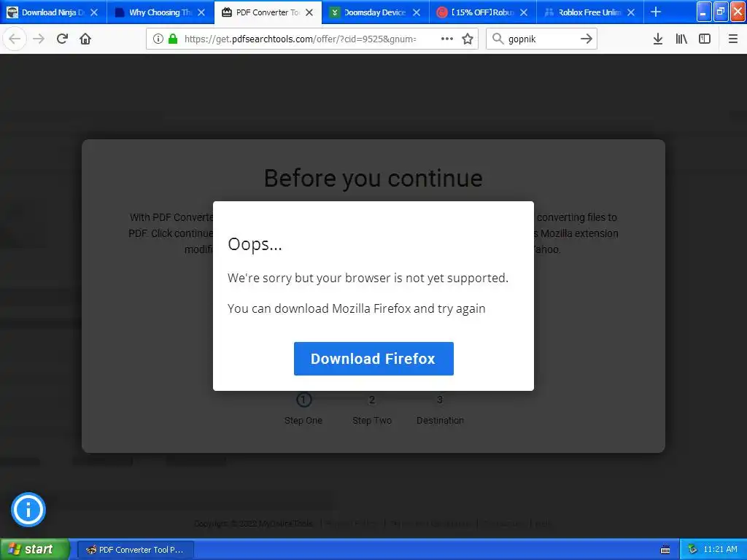Toggle the sidebar view icon
The height and width of the screenshot is (560, 747).
point(705,39)
